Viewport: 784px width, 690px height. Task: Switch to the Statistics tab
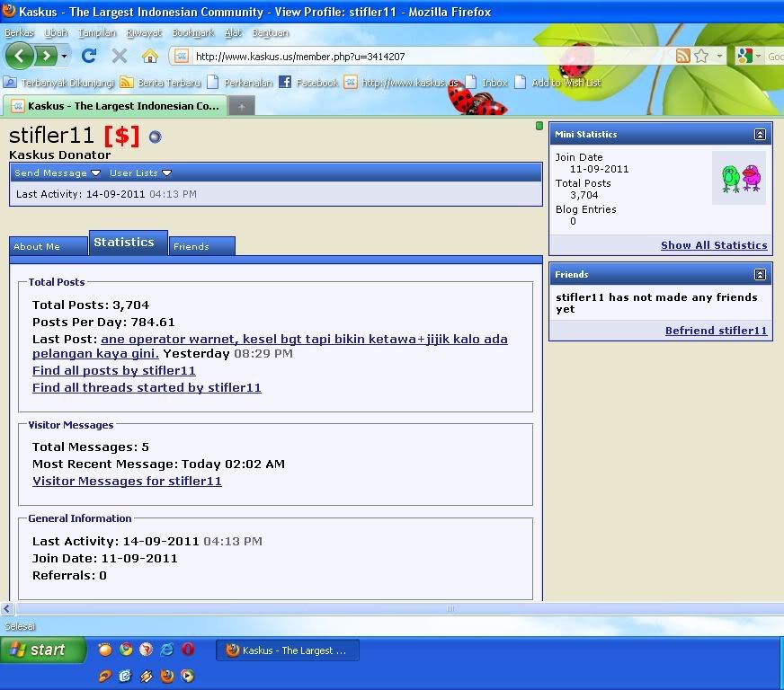(x=129, y=243)
